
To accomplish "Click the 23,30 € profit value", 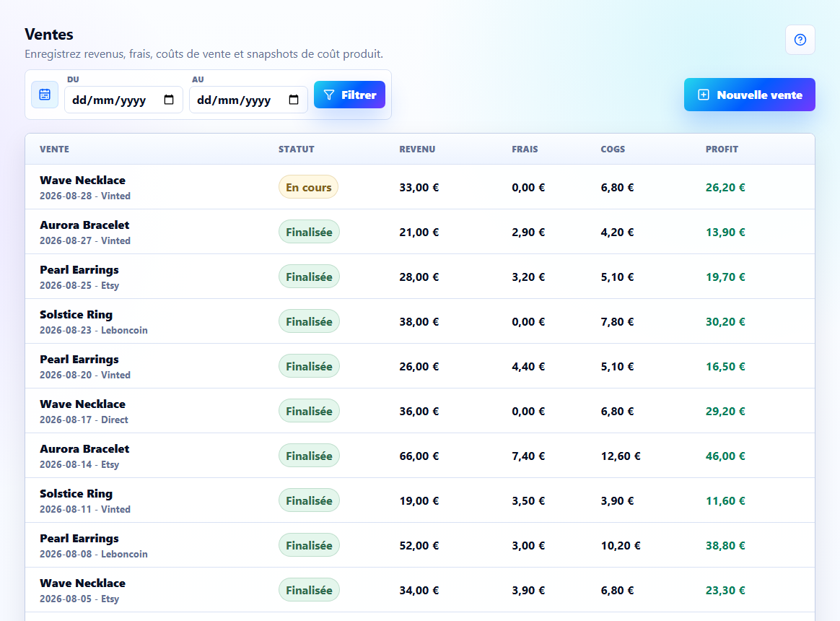I will (x=725, y=591).
